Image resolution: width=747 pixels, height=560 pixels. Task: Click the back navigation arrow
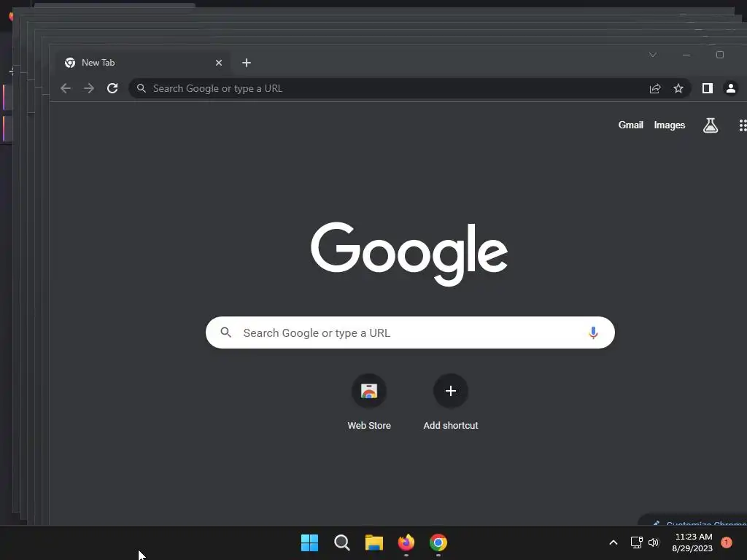click(x=66, y=88)
